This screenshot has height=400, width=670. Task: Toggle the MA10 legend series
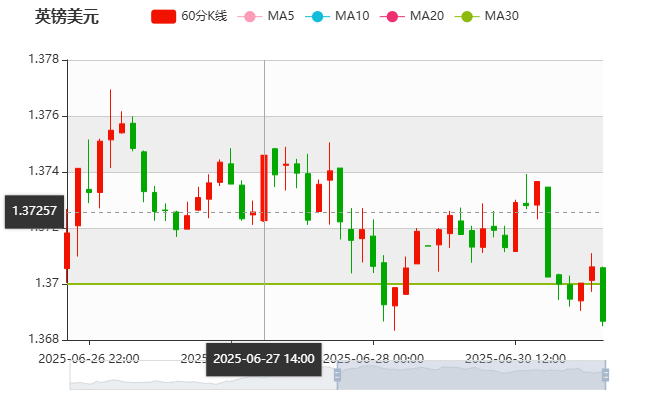pos(337,16)
